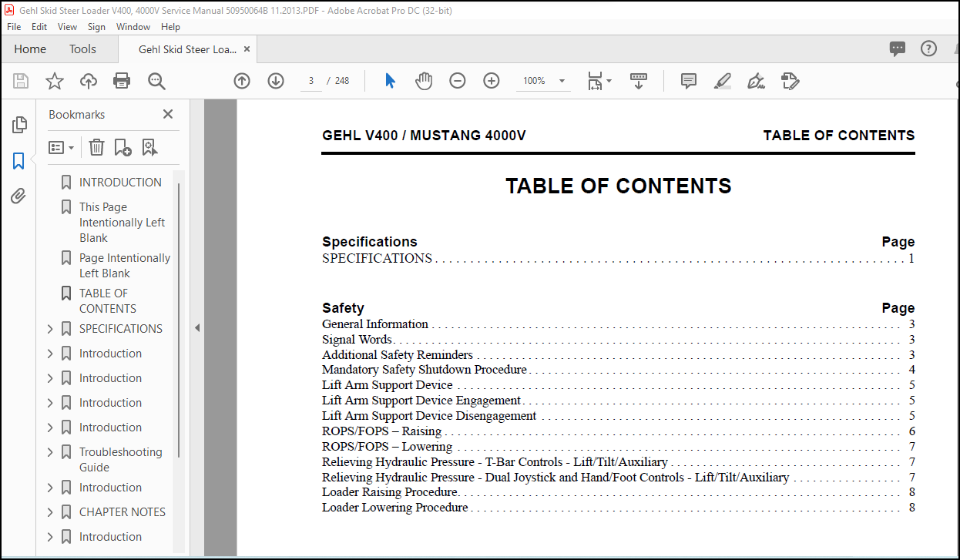The height and width of the screenshot is (560, 960).
Task: Print the document with printer icon
Action: (x=122, y=81)
